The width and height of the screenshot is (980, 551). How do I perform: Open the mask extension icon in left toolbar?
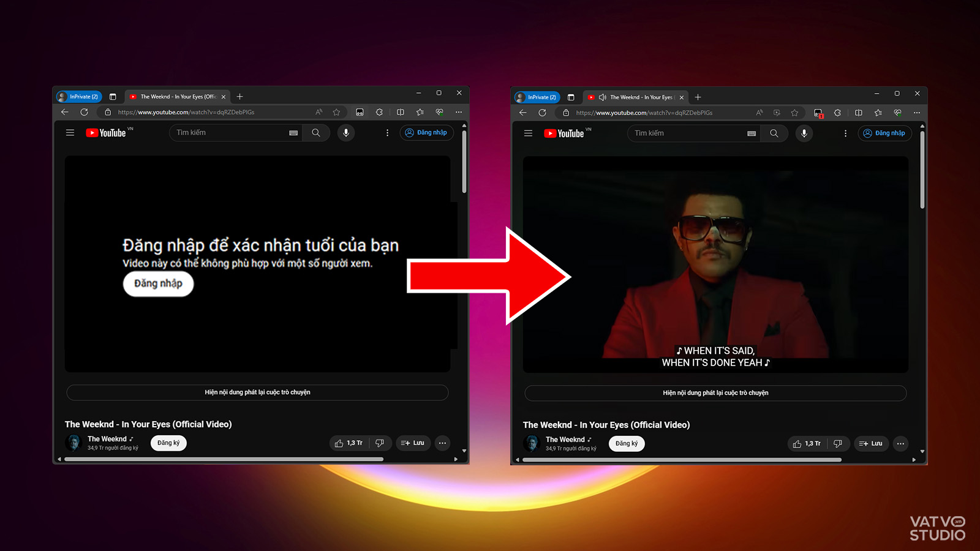[360, 112]
